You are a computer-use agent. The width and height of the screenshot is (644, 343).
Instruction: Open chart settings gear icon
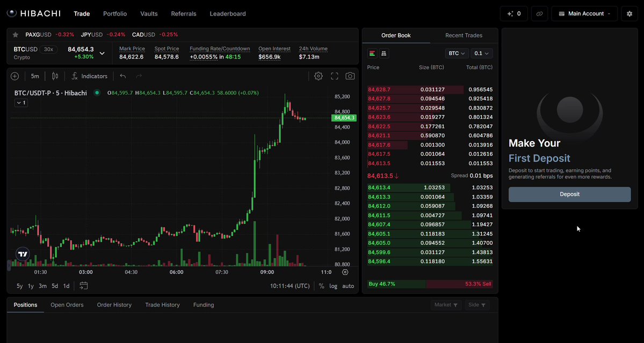coord(319,76)
